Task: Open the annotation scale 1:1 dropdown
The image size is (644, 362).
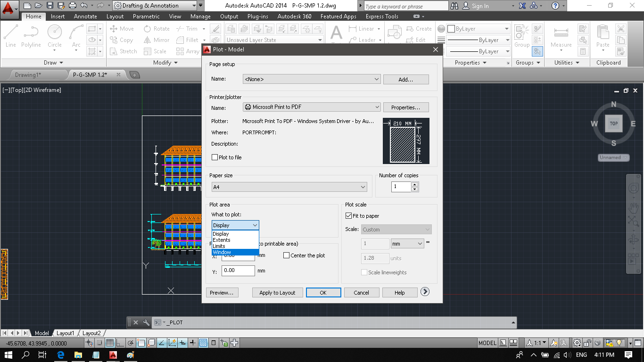Action: point(537,343)
